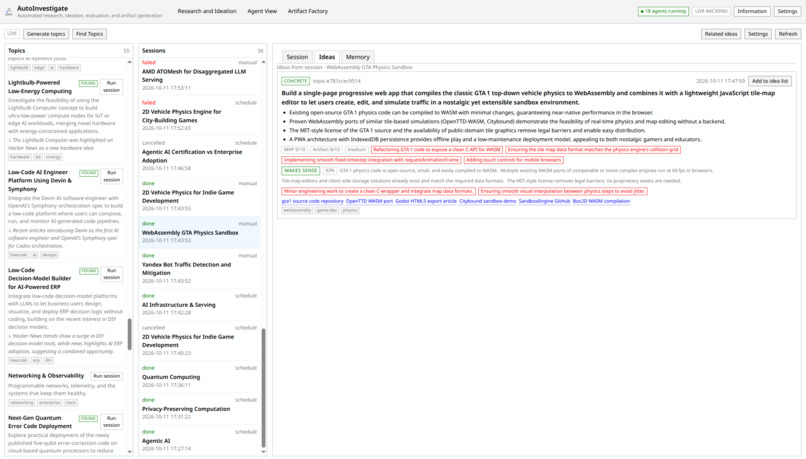This screenshot has width=806, height=459.
Task: Click the Find Topics button
Action: 89,34
